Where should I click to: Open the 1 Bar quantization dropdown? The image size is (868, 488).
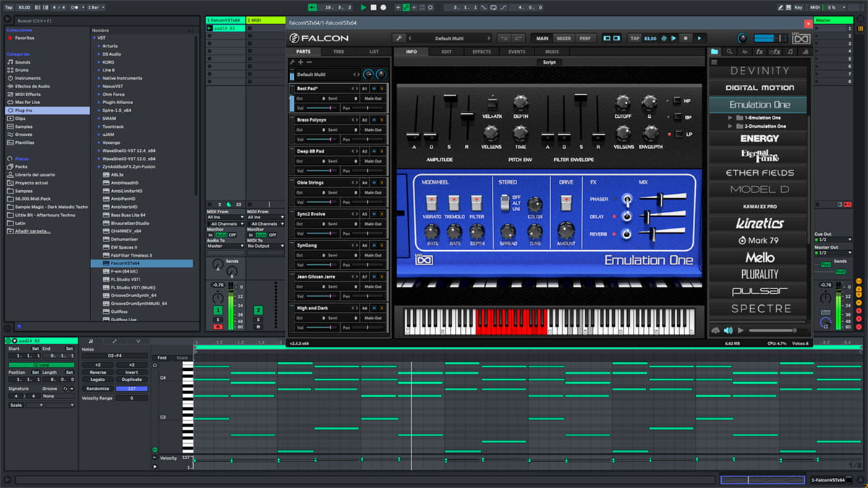coord(95,7)
